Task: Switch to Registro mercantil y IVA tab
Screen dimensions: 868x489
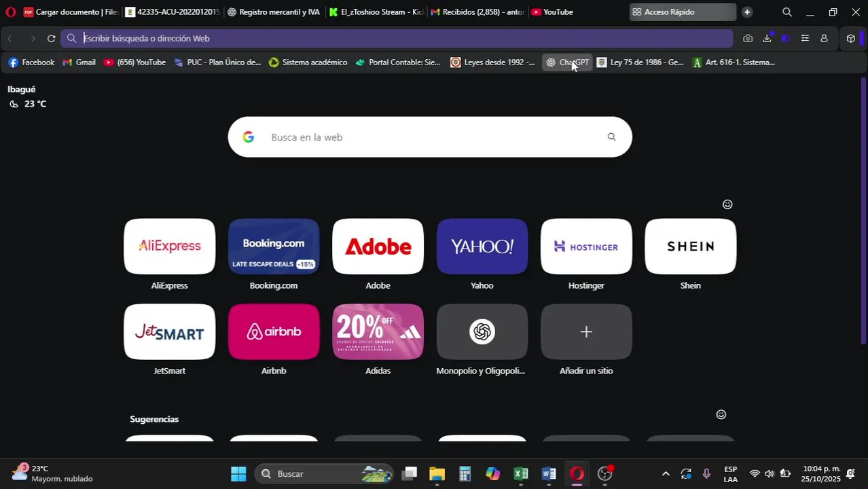Action: point(274,12)
